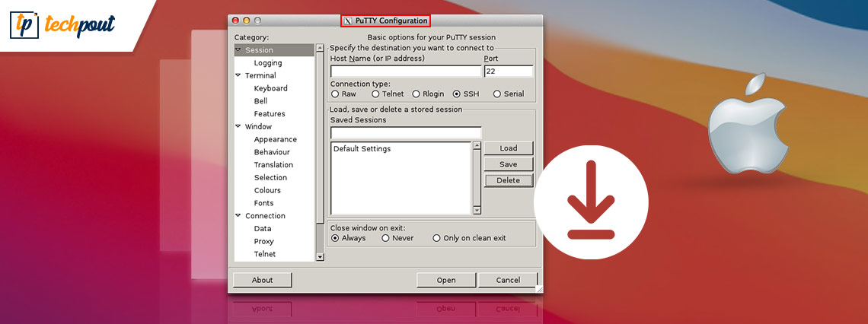Click the red close window button

[x=236, y=21]
